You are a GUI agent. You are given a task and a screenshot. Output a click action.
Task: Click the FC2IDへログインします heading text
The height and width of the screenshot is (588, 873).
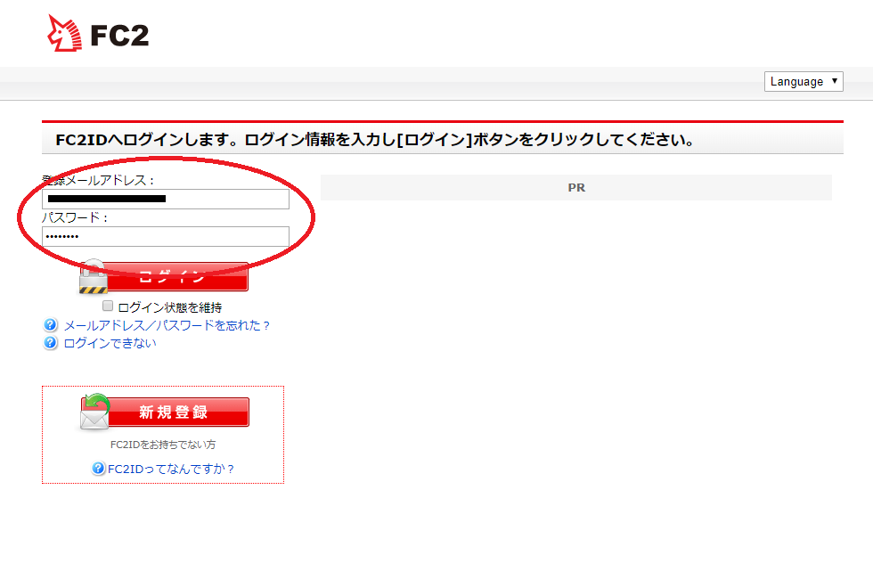pos(375,139)
